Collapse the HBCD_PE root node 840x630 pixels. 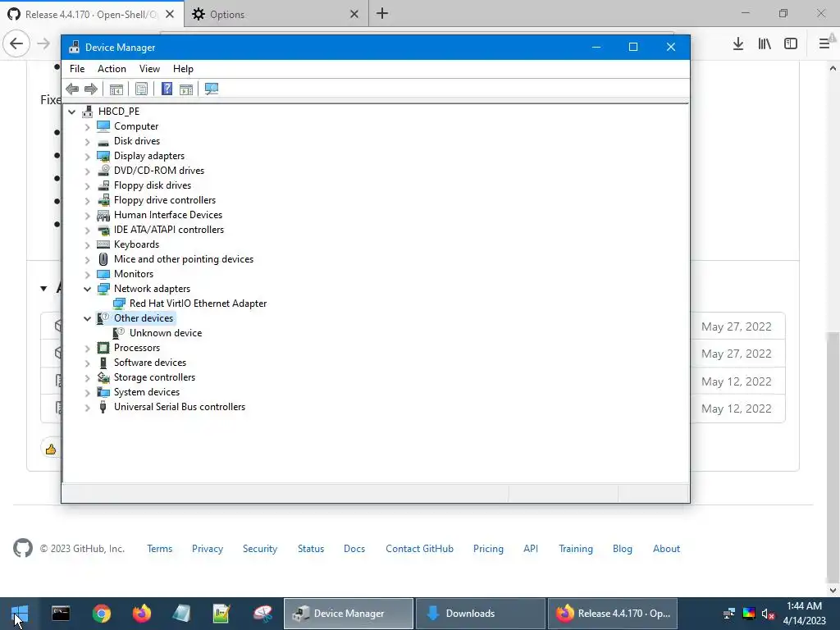72,112
